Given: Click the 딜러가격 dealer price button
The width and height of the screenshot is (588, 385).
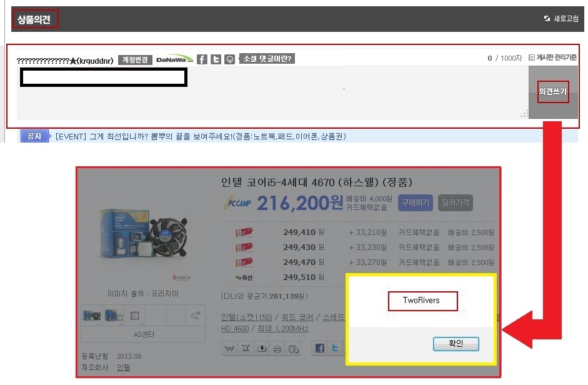Looking at the screenshot, I should [x=456, y=202].
